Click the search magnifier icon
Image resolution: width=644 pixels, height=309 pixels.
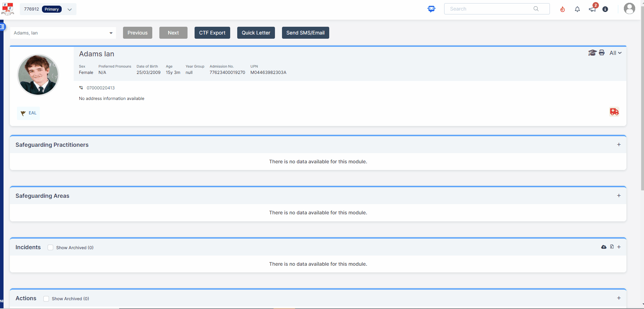[536, 9]
